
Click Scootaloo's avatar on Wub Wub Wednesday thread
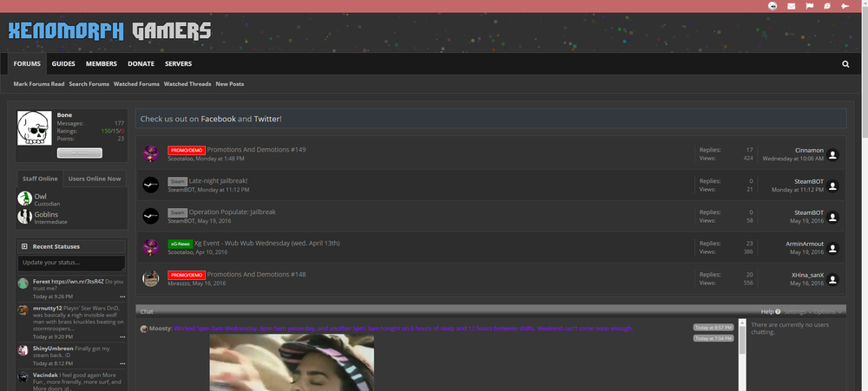[x=150, y=247]
